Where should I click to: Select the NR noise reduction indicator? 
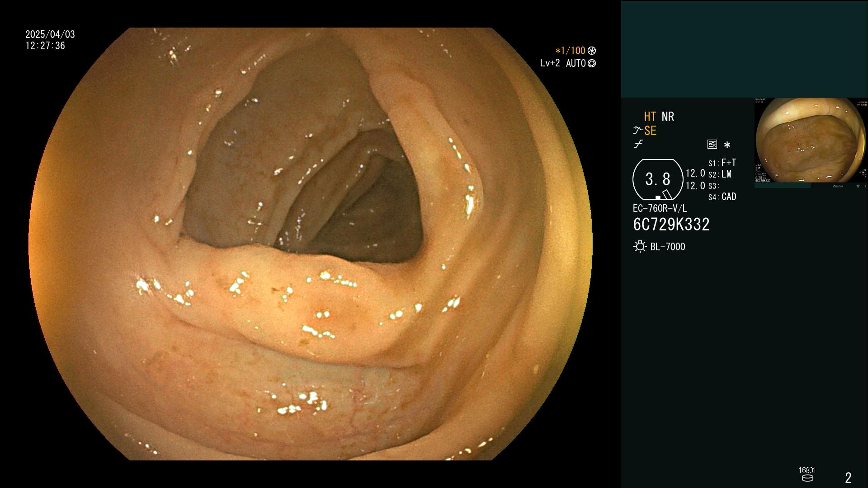pyautogui.click(x=668, y=117)
